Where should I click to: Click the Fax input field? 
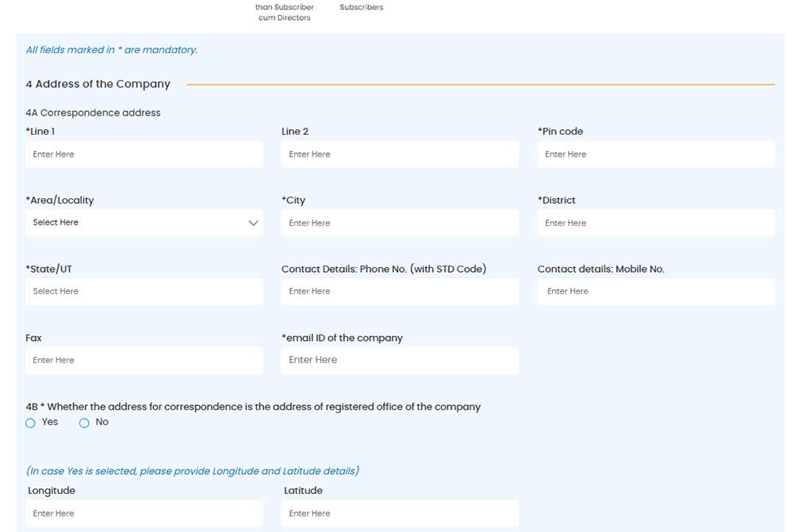coord(144,360)
